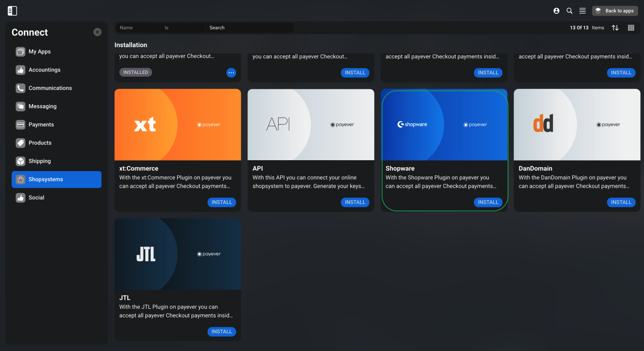The width and height of the screenshot is (644, 351).
Task: Select Accountings category
Action: (x=57, y=70)
